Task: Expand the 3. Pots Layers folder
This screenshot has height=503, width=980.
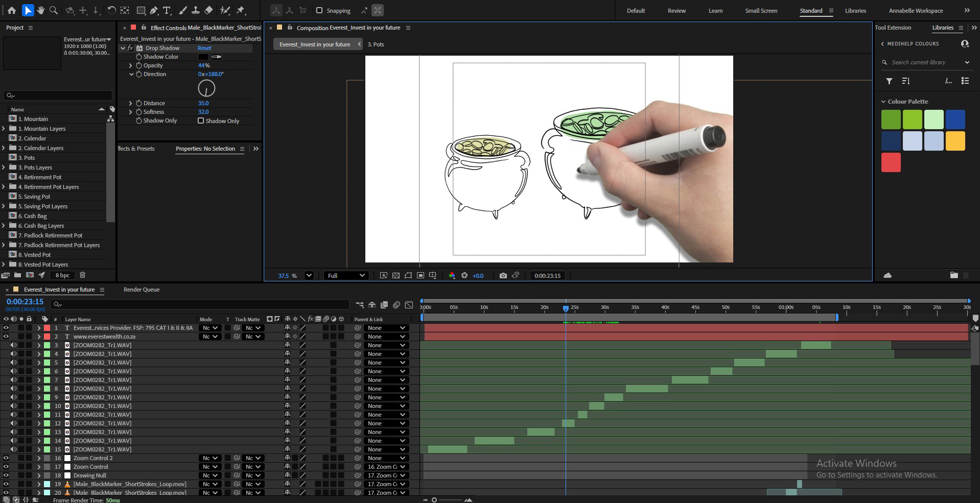Action: point(4,167)
